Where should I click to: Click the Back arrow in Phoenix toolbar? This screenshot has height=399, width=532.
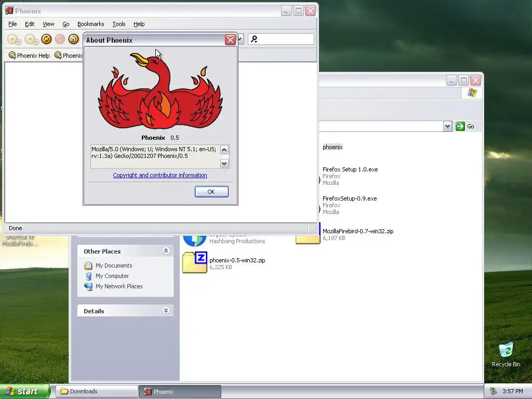tap(15, 39)
